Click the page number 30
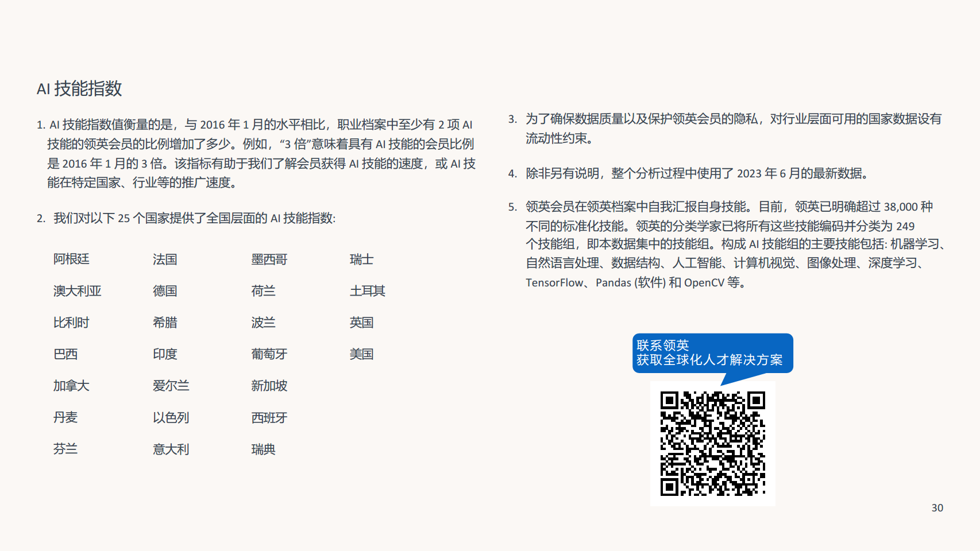 pos(937,508)
